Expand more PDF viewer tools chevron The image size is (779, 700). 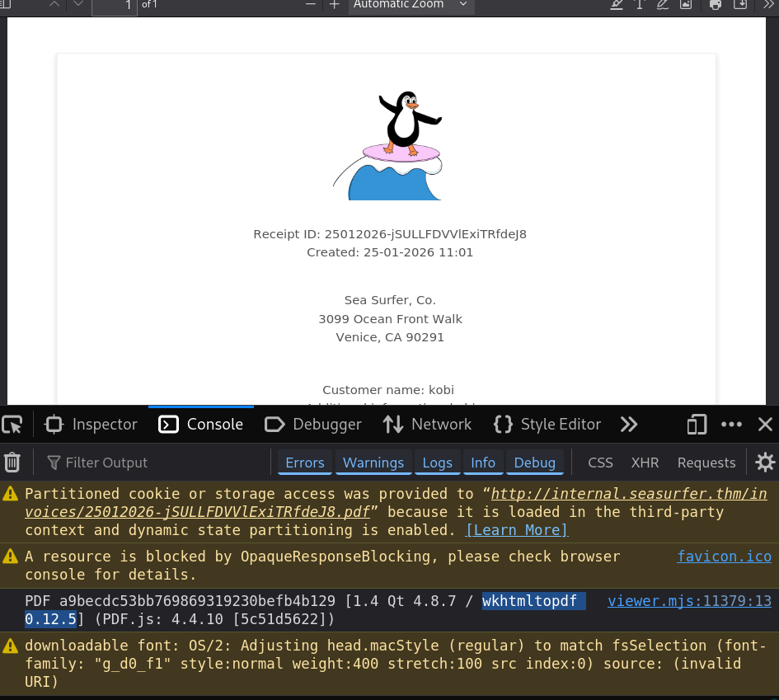tap(767, 5)
